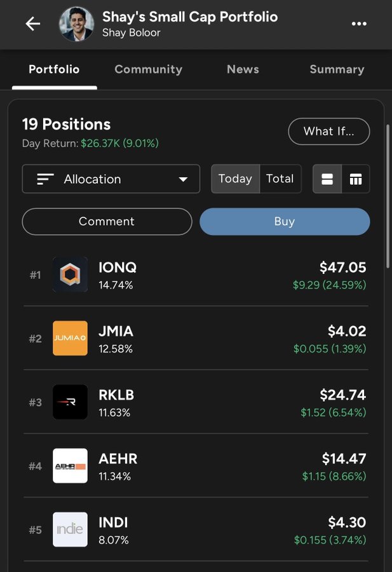This screenshot has height=572, width=392.
Task: Tap the indie INDI logo
Action: [70, 529]
